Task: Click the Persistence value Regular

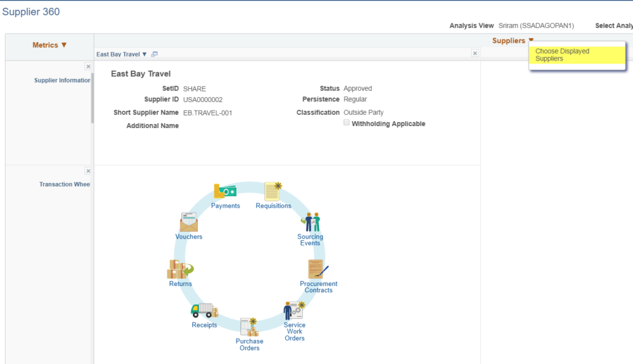Action: tap(355, 99)
